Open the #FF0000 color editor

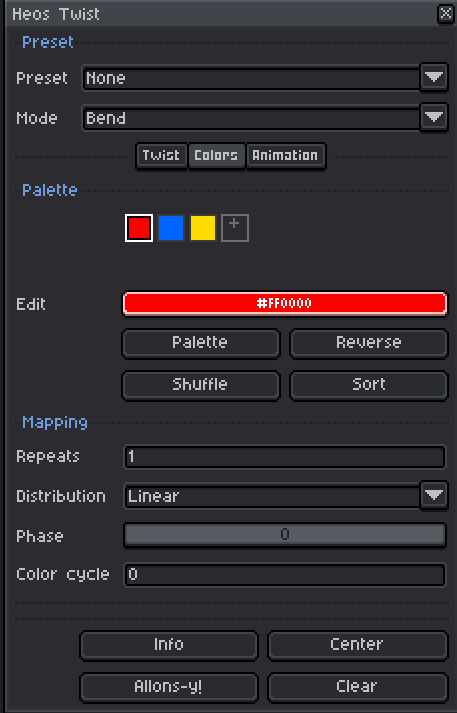(285, 303)
